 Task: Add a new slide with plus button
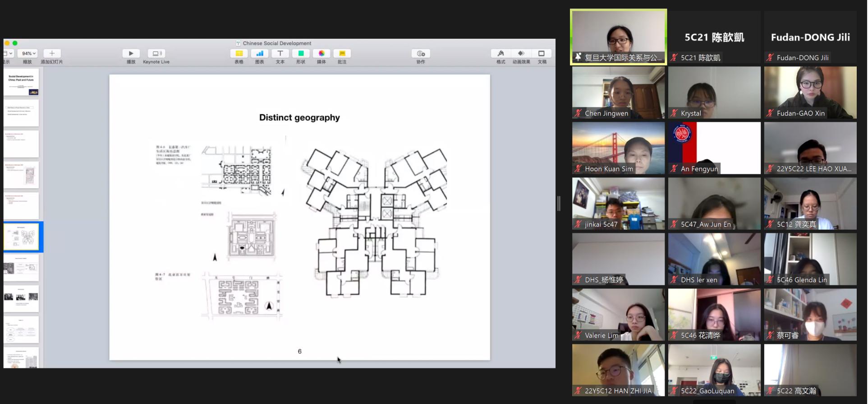coord(52,53)
